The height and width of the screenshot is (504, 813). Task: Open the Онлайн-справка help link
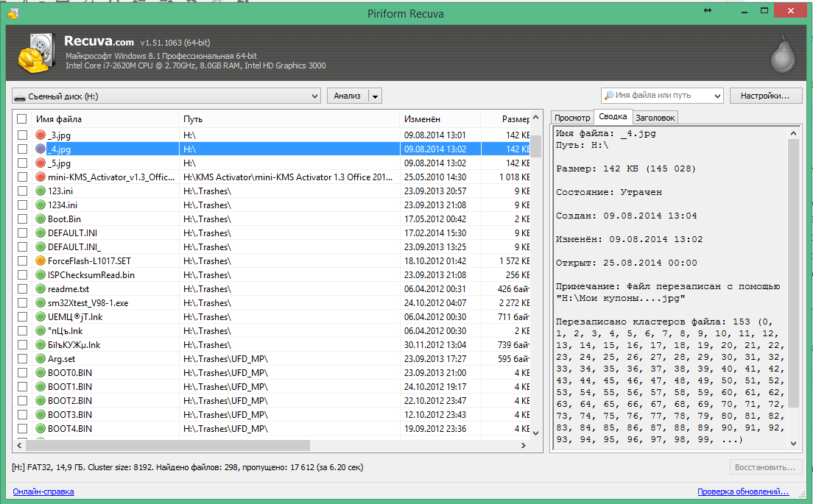point(43,491)
